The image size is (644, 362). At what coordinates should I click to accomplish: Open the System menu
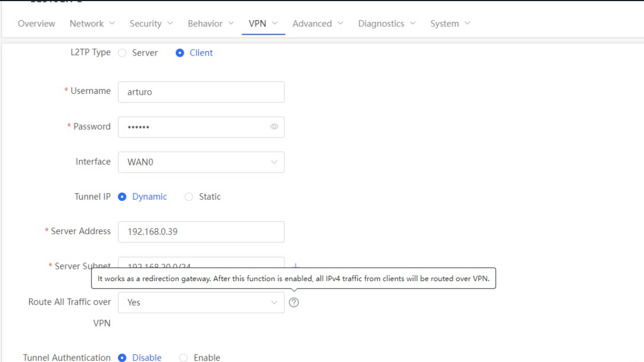point(450,24)
